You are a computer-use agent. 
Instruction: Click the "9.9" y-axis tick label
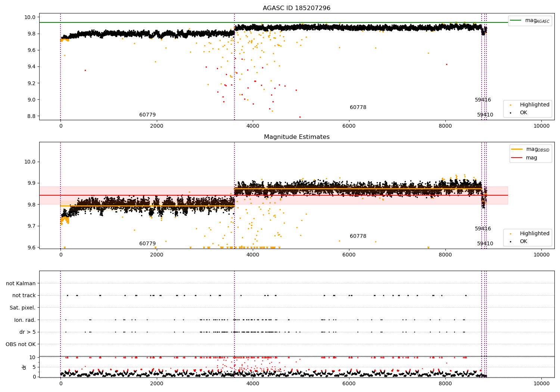coord(31,183)
